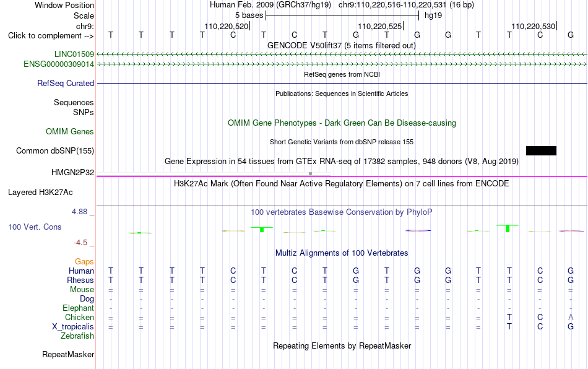The width and height of the screenshot is (588, 369).
Task: Click the 110,220,530 ruler position
Action: tap(534, 26)
